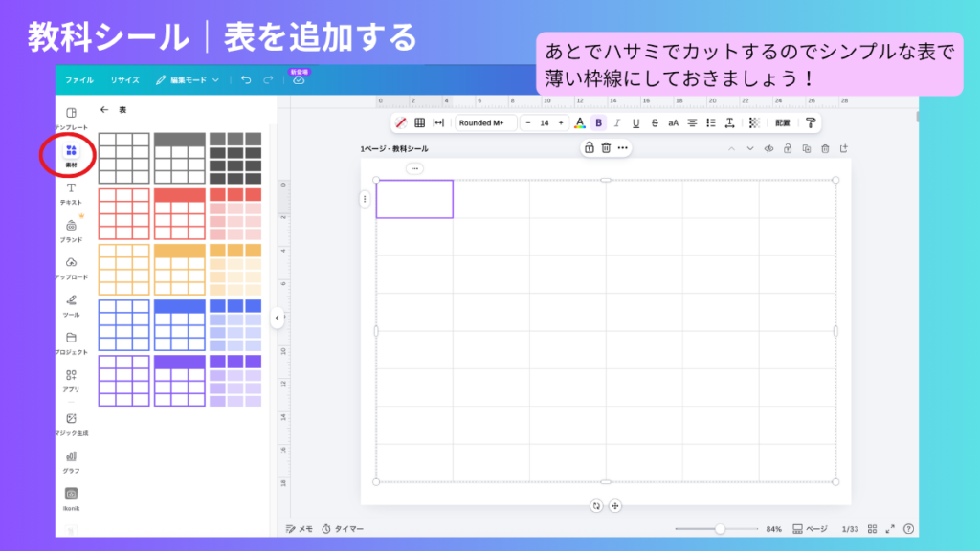Open the 配置 positioning panel

pos(781,122)
